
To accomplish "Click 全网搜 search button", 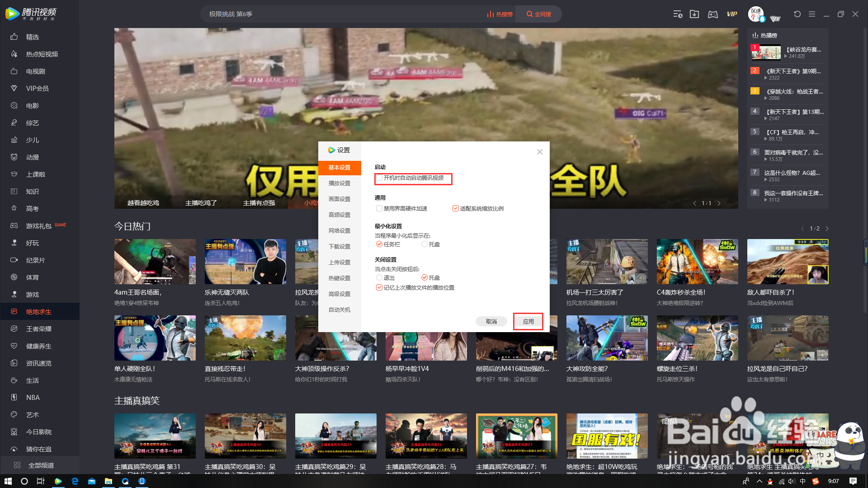I will click(539, 14).
